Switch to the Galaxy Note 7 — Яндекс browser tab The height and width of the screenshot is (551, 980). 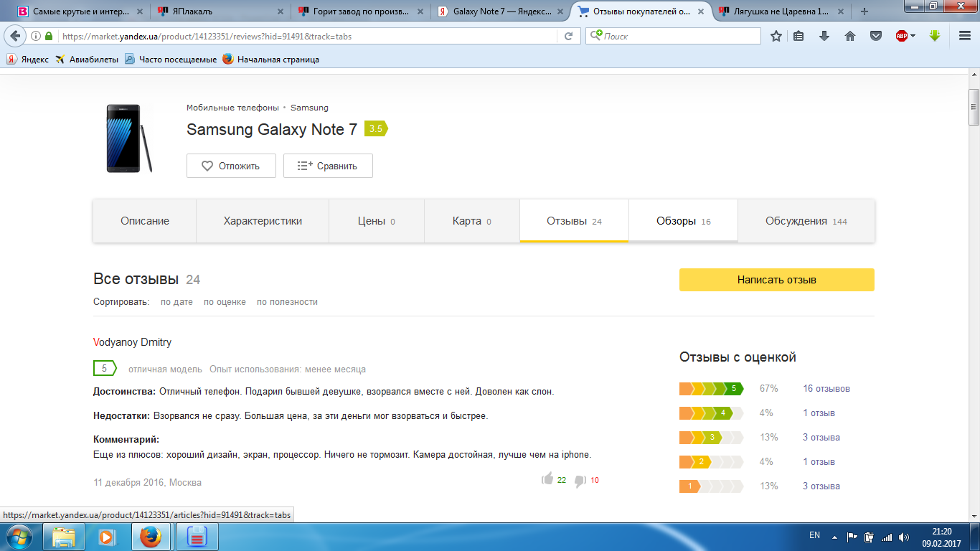point(502,11)
